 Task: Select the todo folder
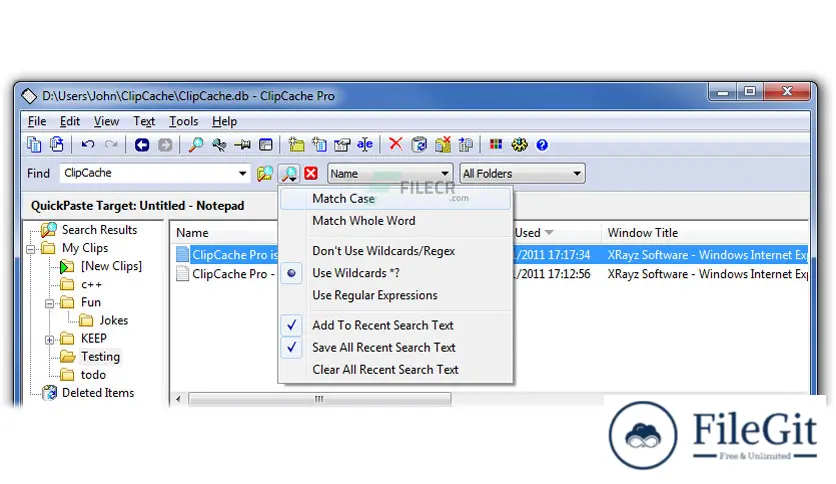93,375
